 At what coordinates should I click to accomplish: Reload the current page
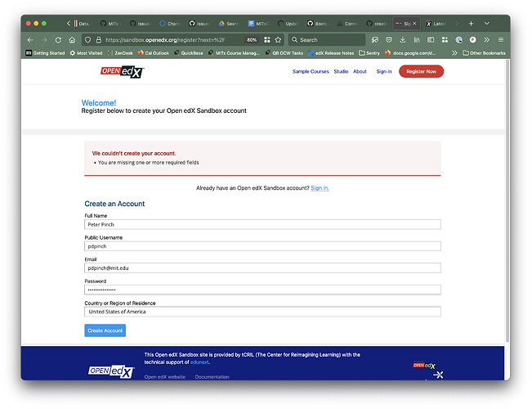point(58,40)
